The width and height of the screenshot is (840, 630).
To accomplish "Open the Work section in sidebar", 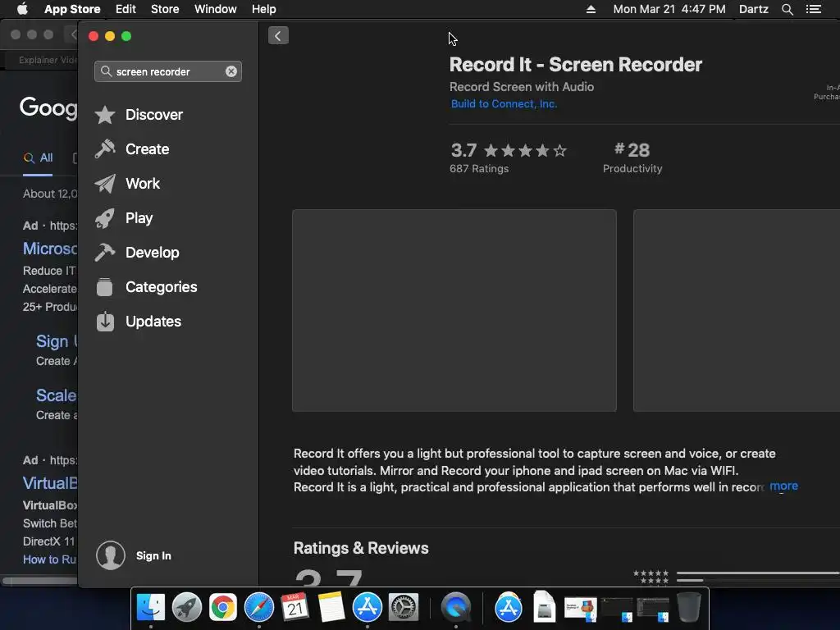I will tap(127, 183).
